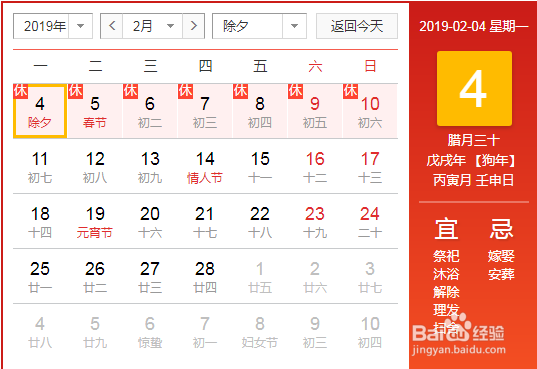Select March 2 廿六 date

(x=315, y=276)
